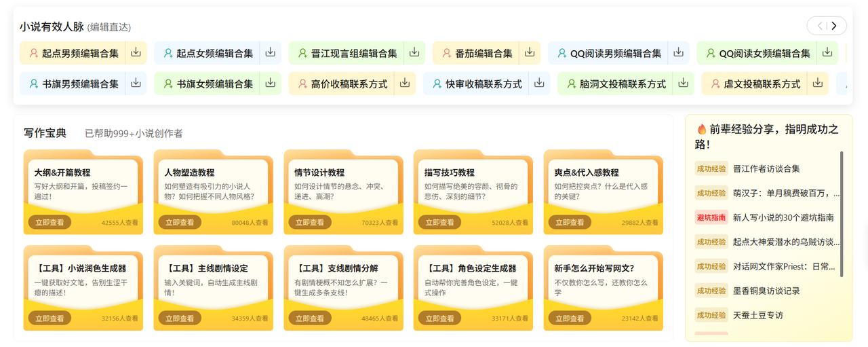This screenshot has width=868, height=347.
Task: Download QQ阅读男频编辑合集 via its download icon
Action: (x=679, y=52)
